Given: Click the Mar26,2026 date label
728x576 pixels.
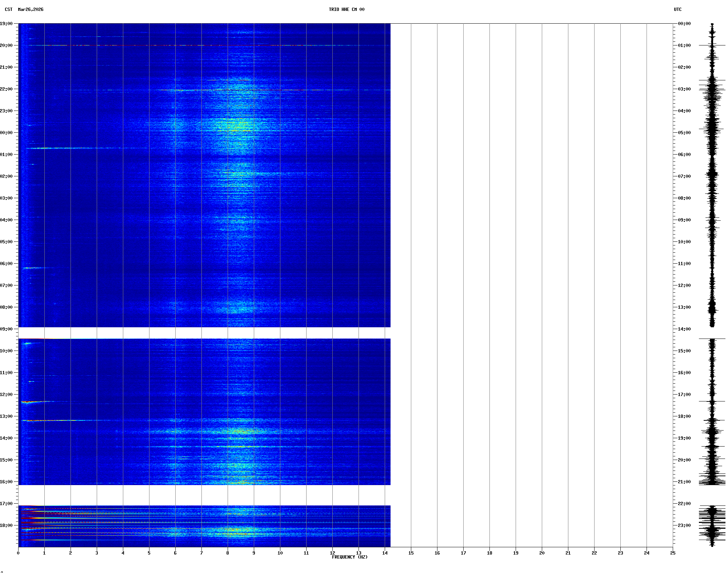Looking at the screenshot, I should (31, 9).
